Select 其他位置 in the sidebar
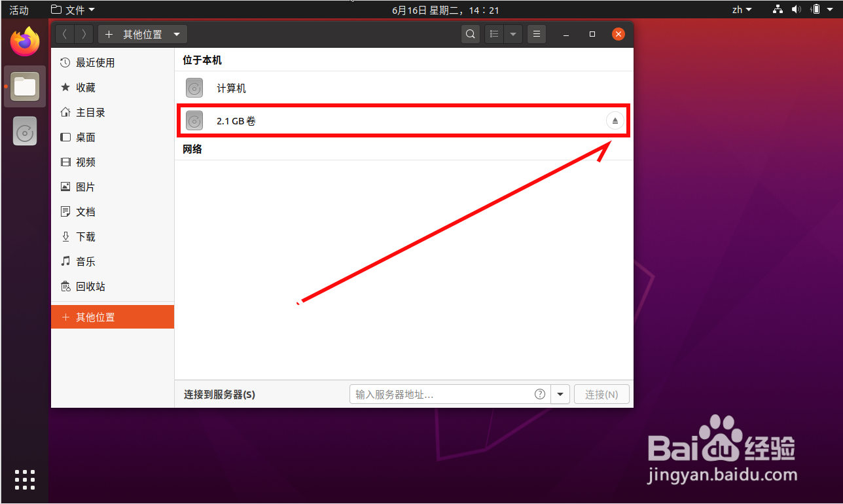Screen dimensions: 843x504 tap(113, 317)
